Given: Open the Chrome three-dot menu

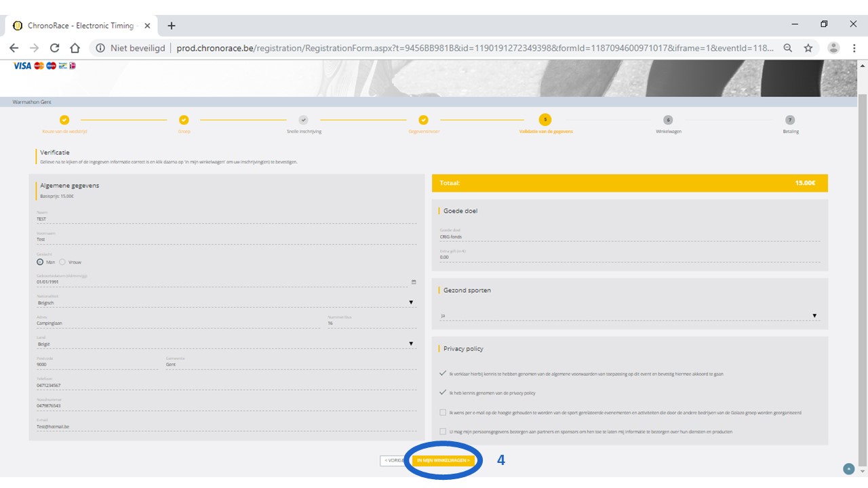Looking at the screenshot, I should pos(854,48).
